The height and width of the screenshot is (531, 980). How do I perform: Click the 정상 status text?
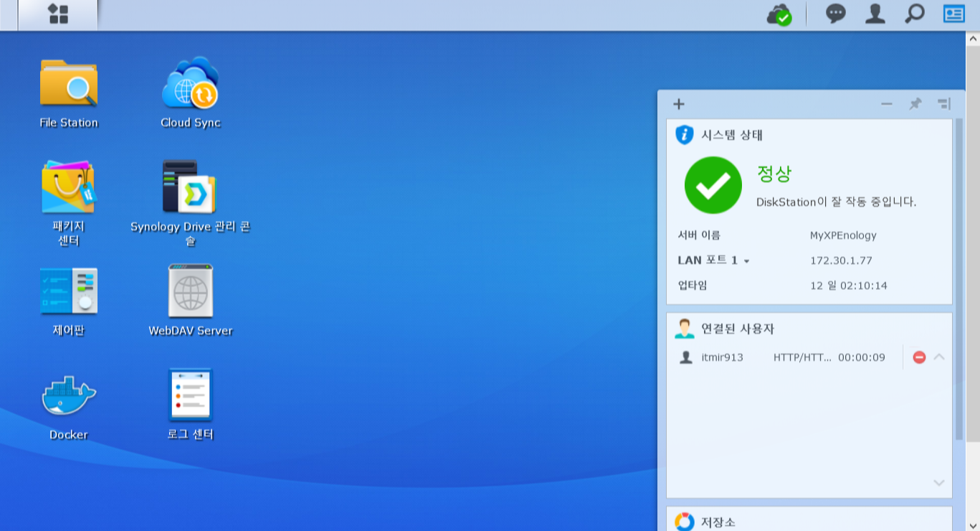(774, 174)
